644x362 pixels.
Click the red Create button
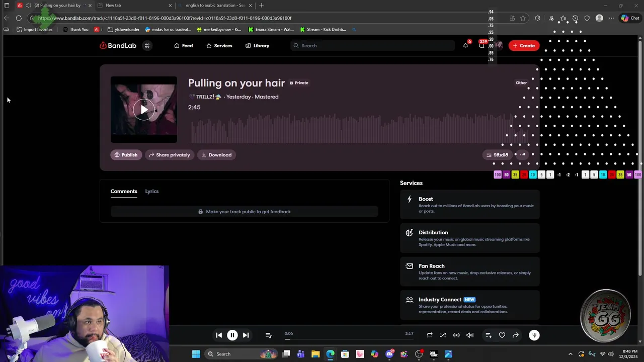524,45
